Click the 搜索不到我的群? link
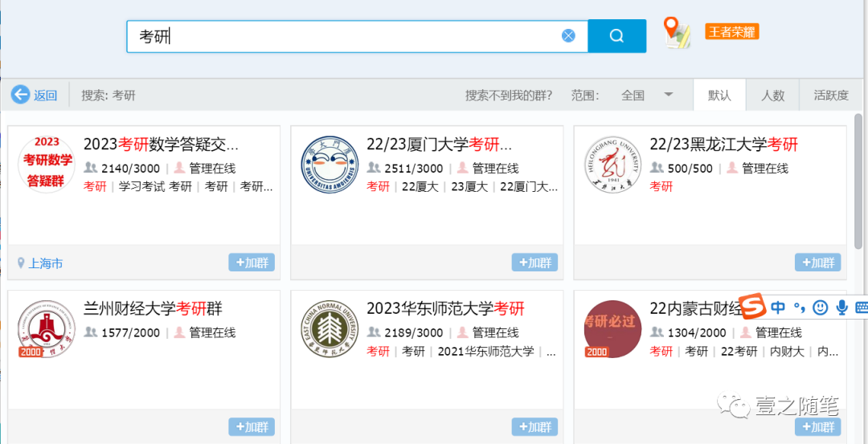The height and width of the screenshot is (444, 868). (x=509, y=95)
